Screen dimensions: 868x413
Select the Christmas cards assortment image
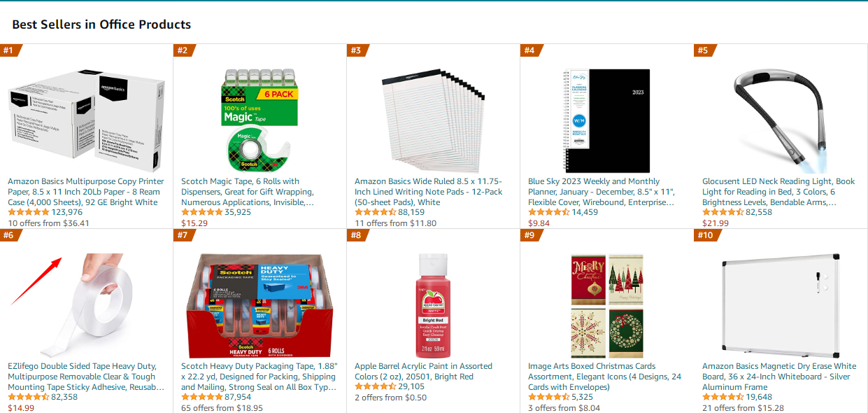pyautogui.click(x=606, y=305)
